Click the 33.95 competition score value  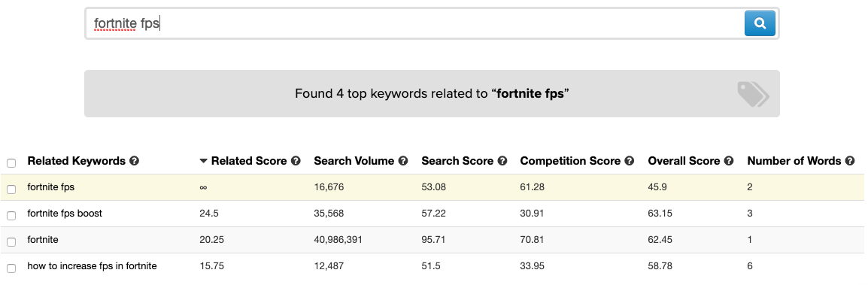click(532, 265)
